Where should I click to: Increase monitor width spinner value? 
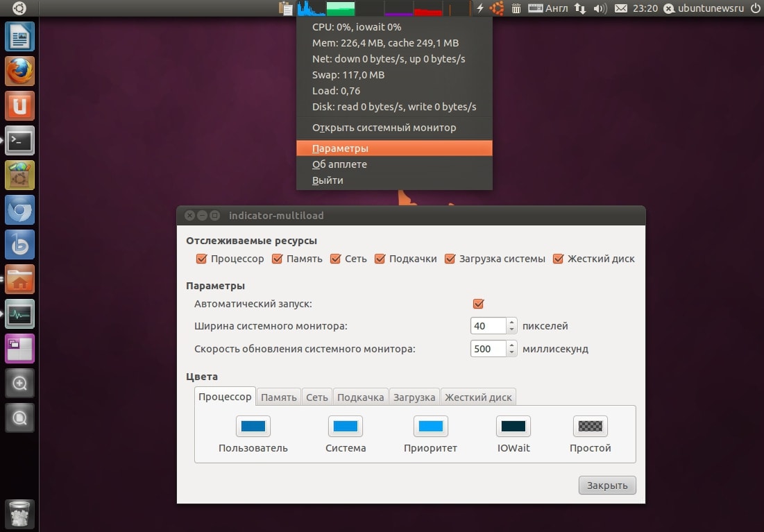pyautogui.click(x=511, y=322)
